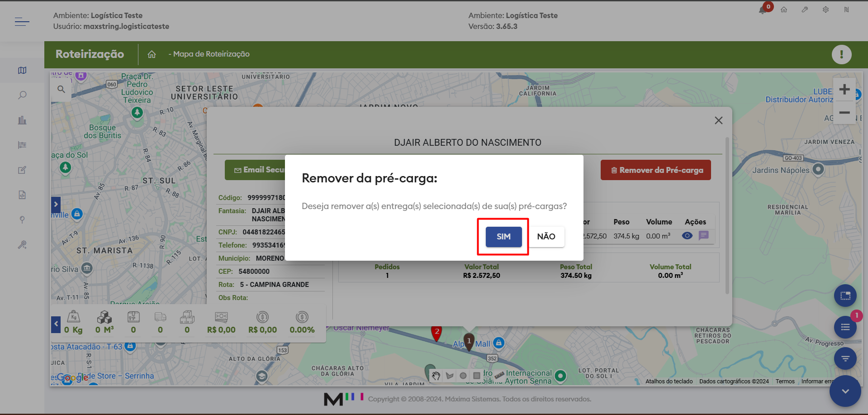Open the filter floating button
This screenshot has width=868, height=415.
coord(845,359)
